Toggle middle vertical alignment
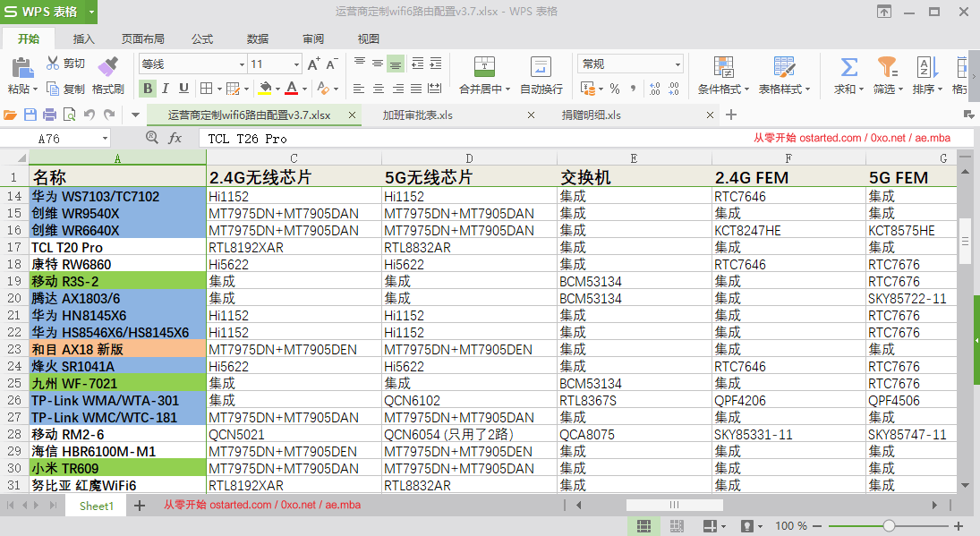The width and height of the screenshot is (980, 536). (378, 64)
